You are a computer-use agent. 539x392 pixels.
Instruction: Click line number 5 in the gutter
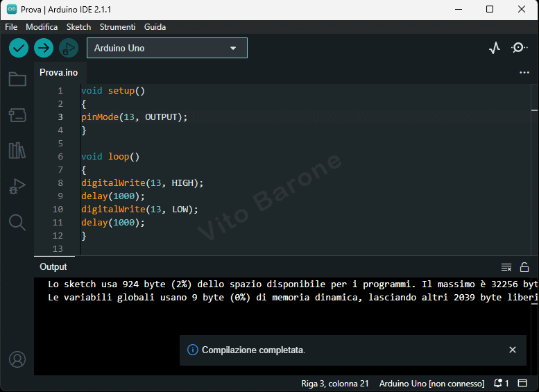(60, 143)
